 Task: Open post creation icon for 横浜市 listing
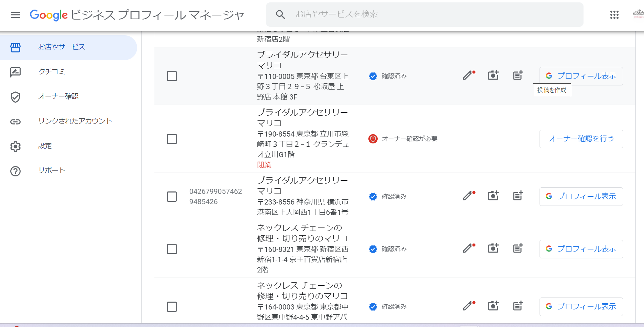[x=518, y=196]
